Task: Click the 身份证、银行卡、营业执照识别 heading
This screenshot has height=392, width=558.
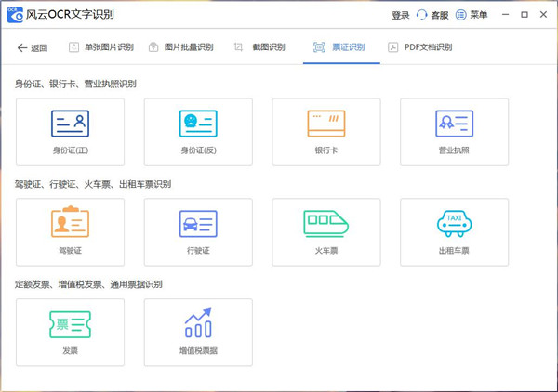Action: click(x=75, y=84)
